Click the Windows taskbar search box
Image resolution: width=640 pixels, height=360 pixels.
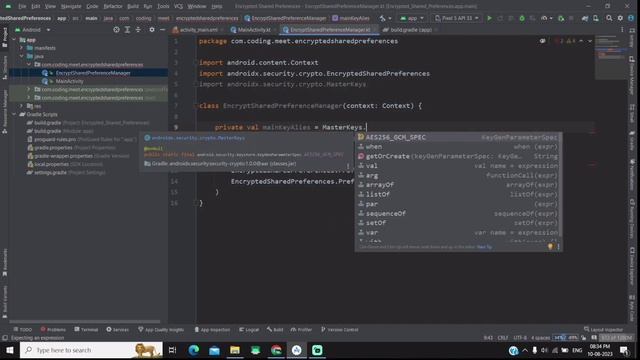click(91, 350)
